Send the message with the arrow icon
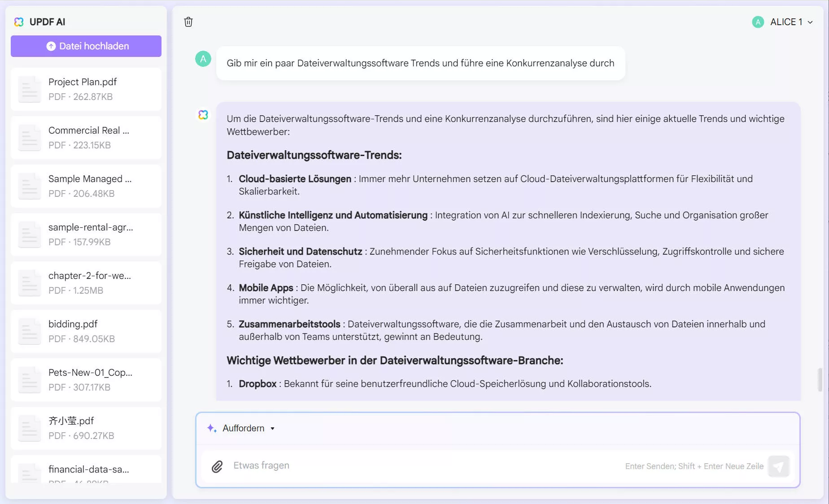The image size is (829, 504). 779,466
